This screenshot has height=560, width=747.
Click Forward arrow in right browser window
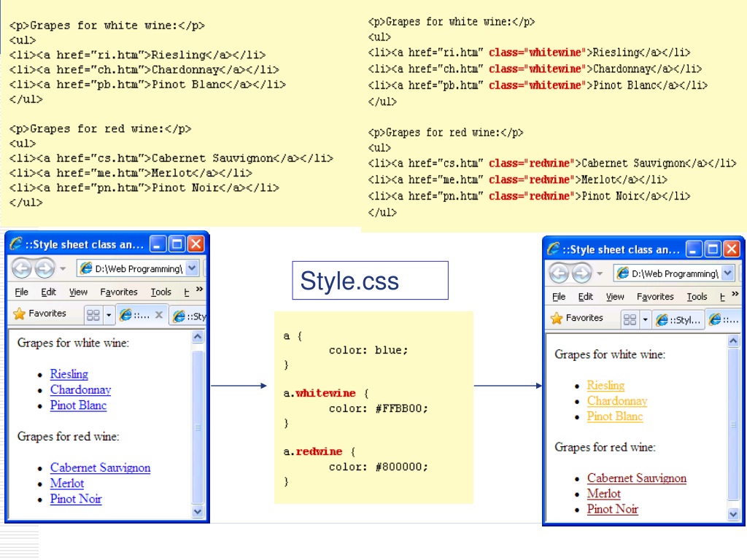coord(581,273)
